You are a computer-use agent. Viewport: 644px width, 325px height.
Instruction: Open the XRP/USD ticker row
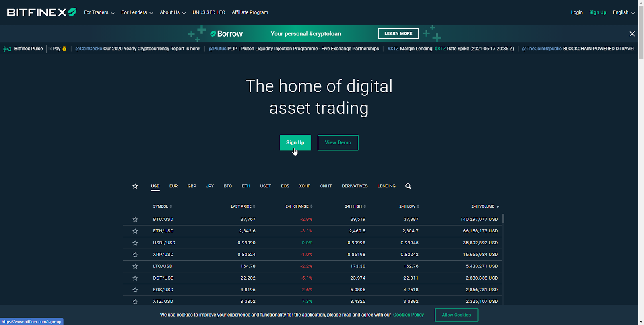312,255
